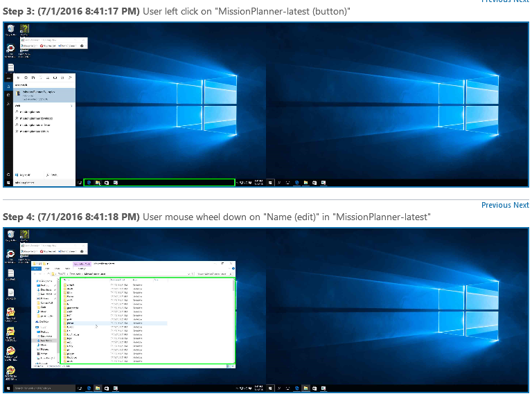Open the hamburger menu in Step 3 search pane
The image size is (532, 396).
click(8, 78)
